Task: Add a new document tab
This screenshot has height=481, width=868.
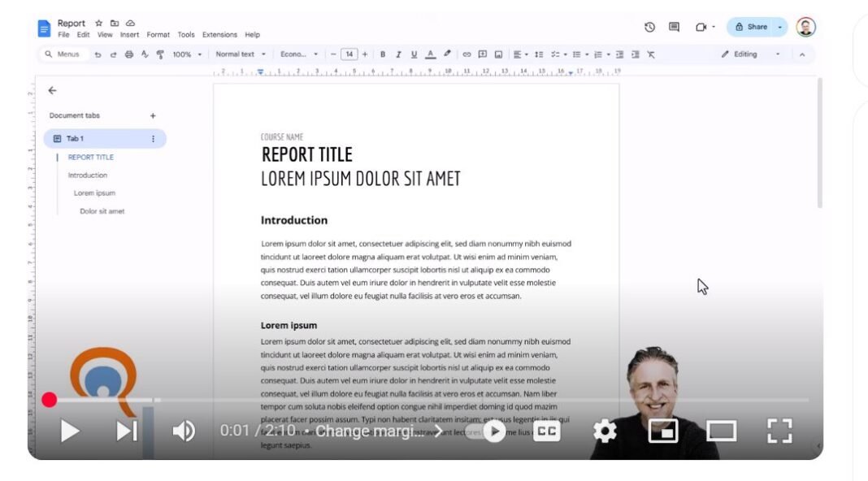Action: [153, 115]
